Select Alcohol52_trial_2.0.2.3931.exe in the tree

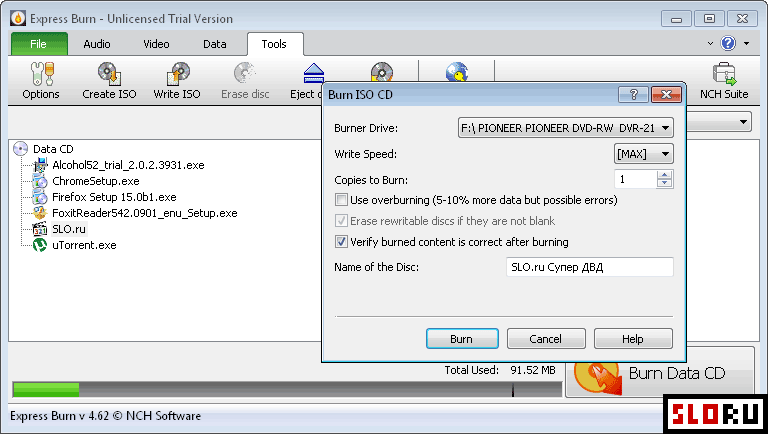(x=128, y=165)
